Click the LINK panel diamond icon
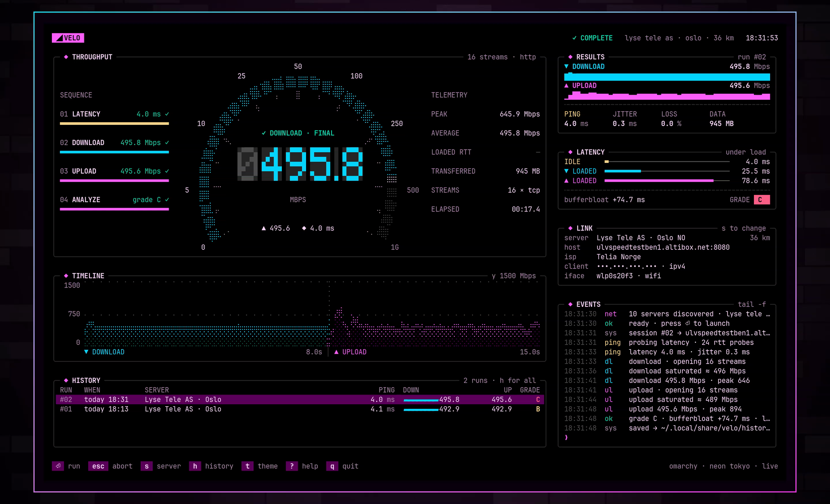Viewport: 830px width, 504px height. 570,228
